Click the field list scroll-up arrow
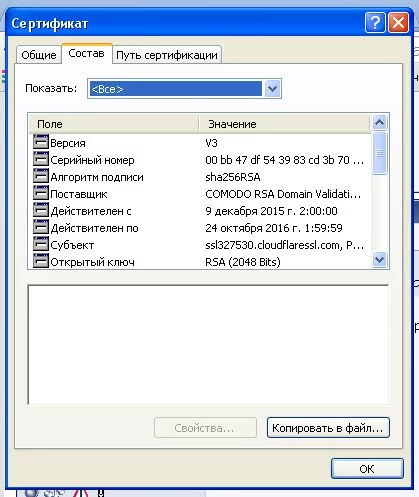This screenshot has width=419, height=497. 380,123
